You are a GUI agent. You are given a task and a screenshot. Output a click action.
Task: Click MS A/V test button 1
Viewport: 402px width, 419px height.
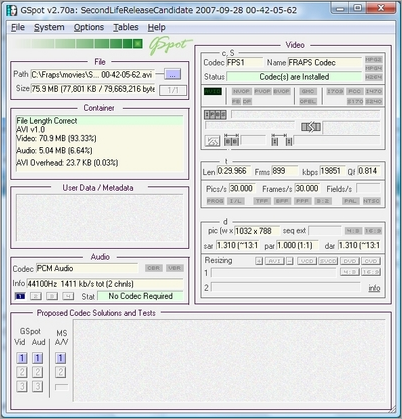click(60, 358)
